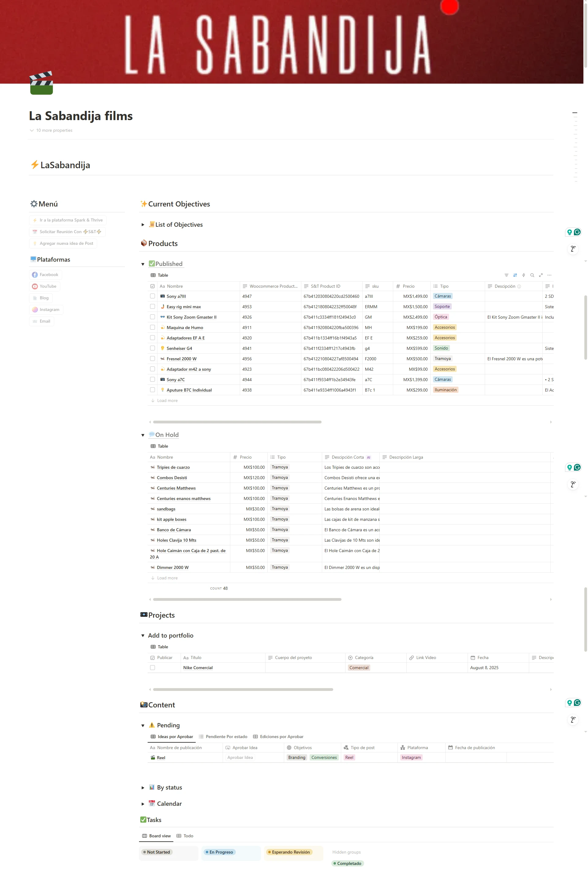
Task: Click Load more under On Hold table
Action: [164, 578]
